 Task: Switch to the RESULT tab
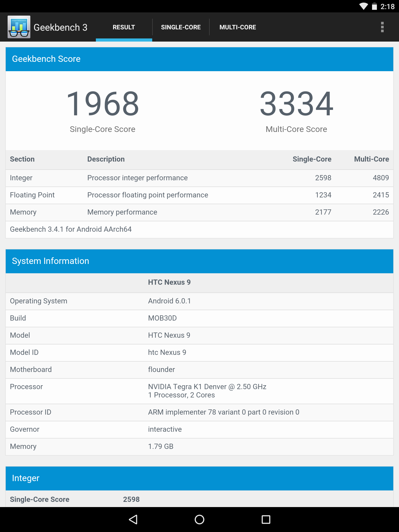[124, 27]
